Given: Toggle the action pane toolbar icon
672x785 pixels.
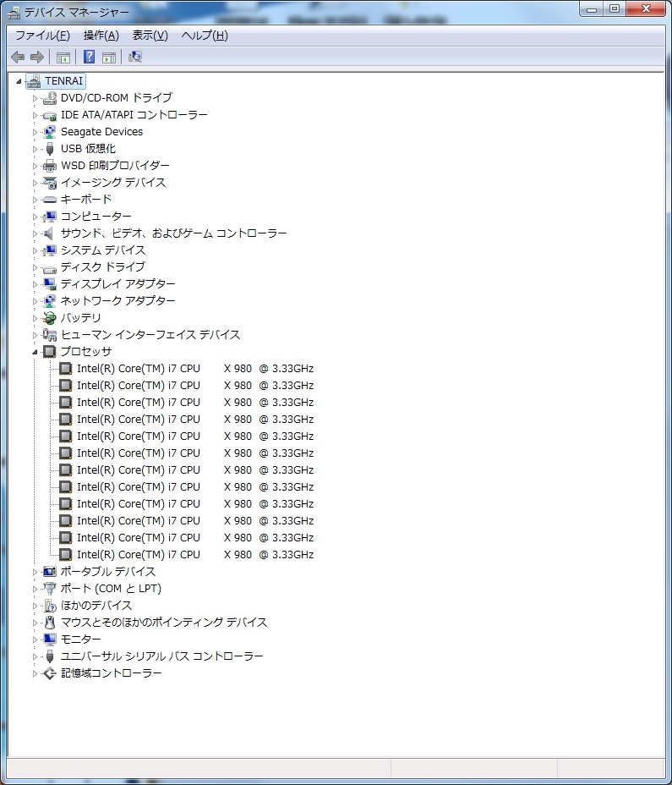Looking at the screenshot, I should tap(108, 57).
